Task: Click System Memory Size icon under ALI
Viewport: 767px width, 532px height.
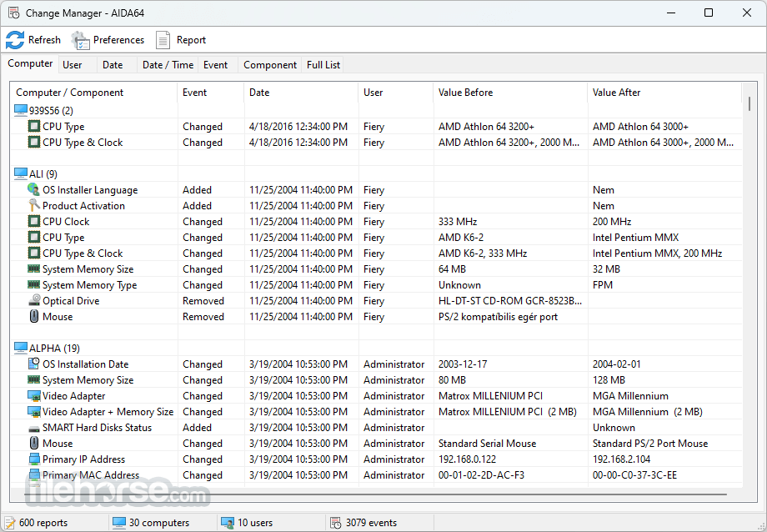Action: pos(33,269)
